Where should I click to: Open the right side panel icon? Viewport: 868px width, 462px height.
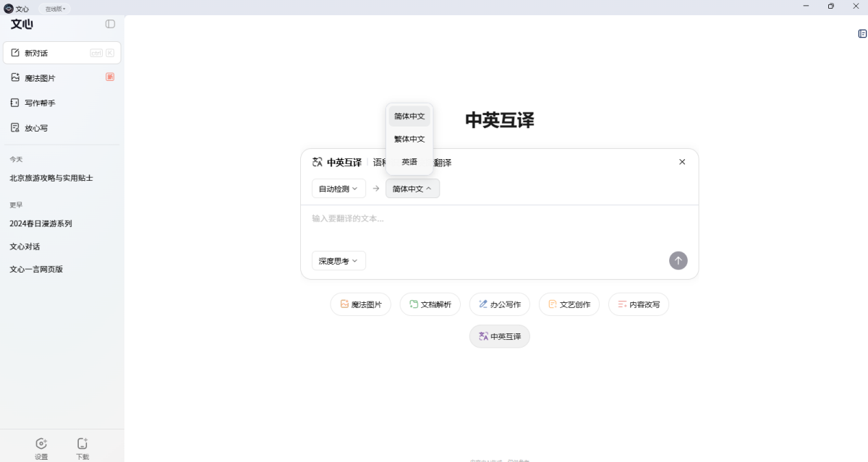pos(862,34)
